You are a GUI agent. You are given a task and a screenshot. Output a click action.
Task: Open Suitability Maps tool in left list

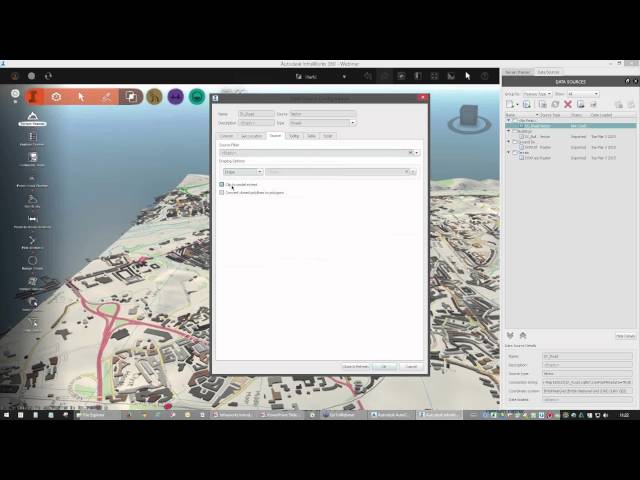(x=32, y=160)
